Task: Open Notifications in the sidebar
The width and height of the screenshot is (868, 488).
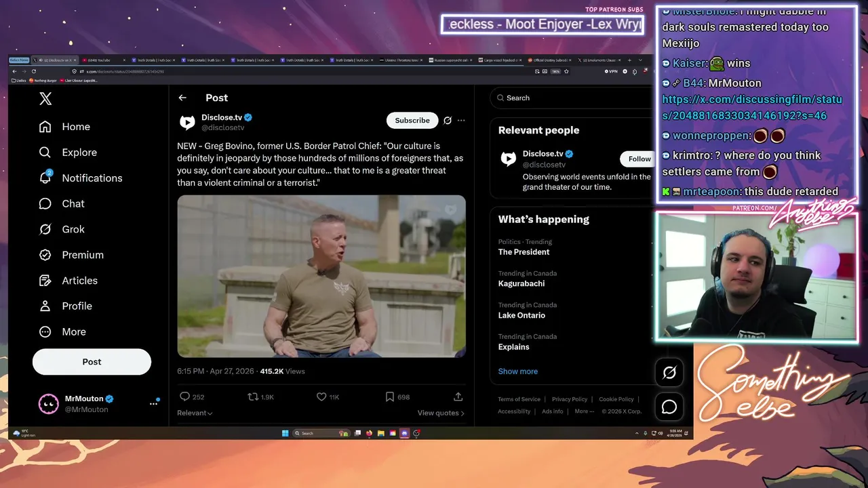Action: (x=81, y=178)
